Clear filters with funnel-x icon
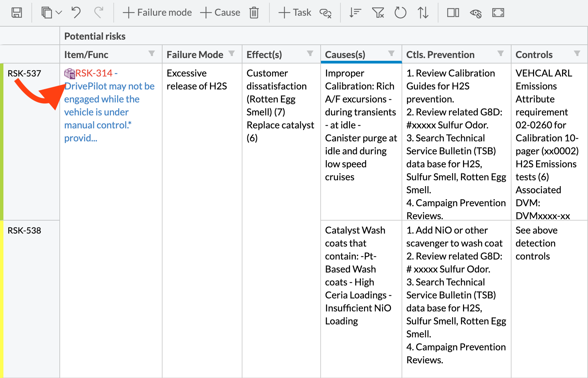 pyautogui.click(x=378, y=13)
